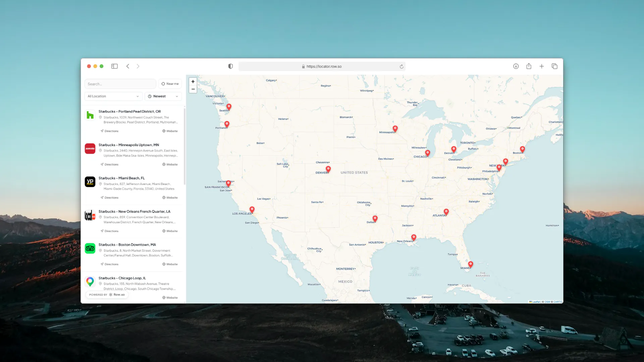Click the Zomato logo for Minneapolis listing
This screenshot has width=644, height=362.
(90, 148)
